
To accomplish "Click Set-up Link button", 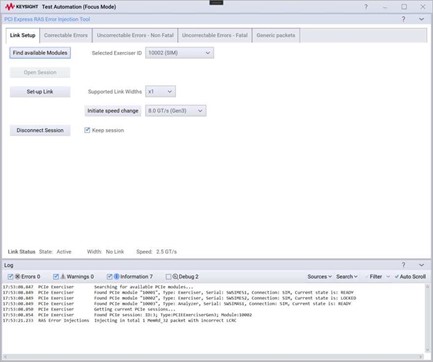I will (40, 92).
